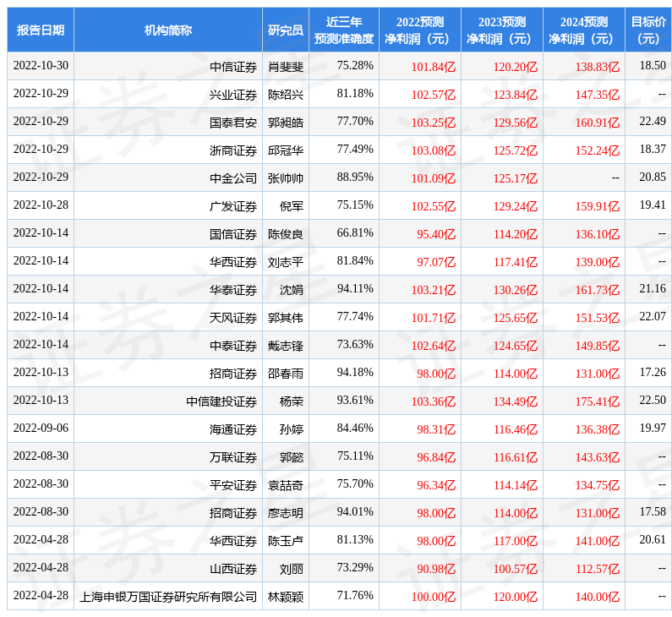Click target price 18.50
672x617 pixels.
[653, 66]
